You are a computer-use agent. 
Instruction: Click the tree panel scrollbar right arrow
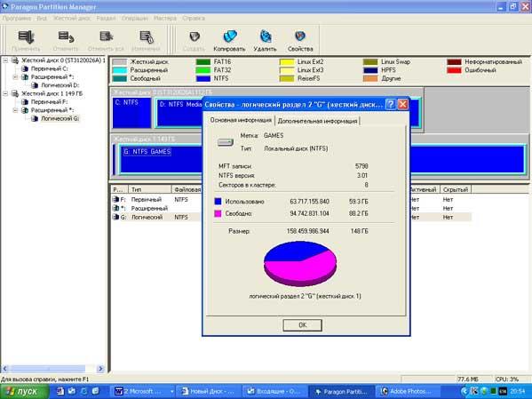pyautogui.click(x=100, y=369)
